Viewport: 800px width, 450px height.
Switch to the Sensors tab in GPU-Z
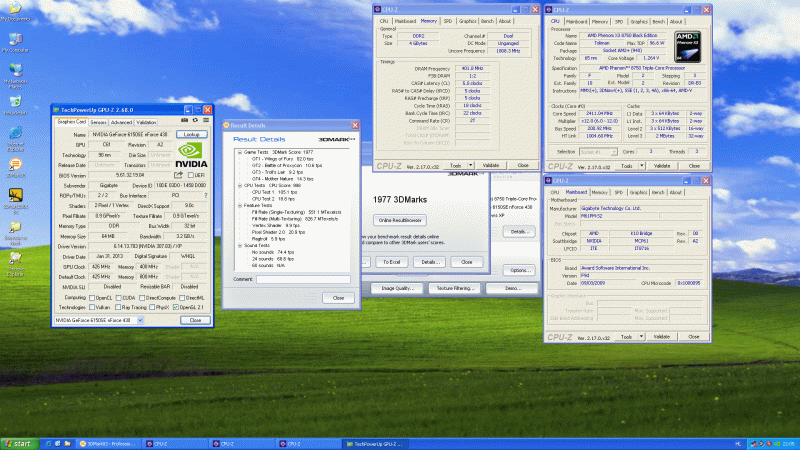click(98, 122)
